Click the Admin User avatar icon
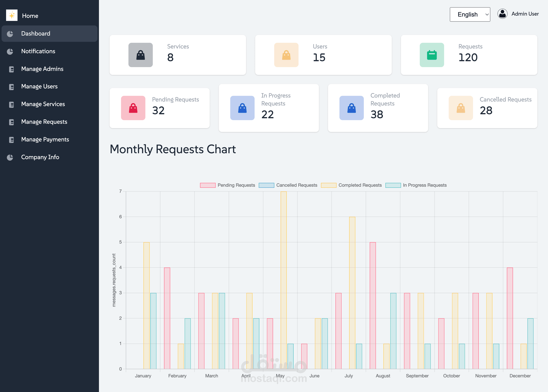This screenshot has width=548, height=392. (502, 14)
